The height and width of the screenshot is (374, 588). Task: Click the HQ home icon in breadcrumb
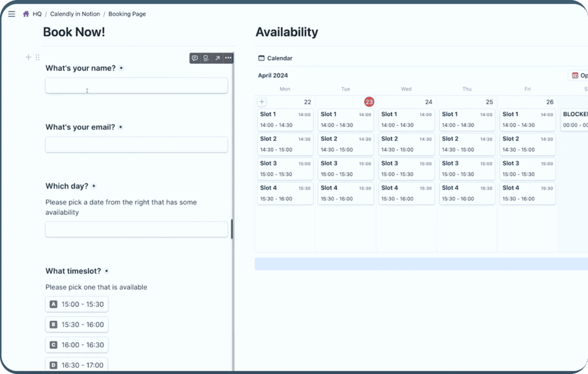click(26, 14)
